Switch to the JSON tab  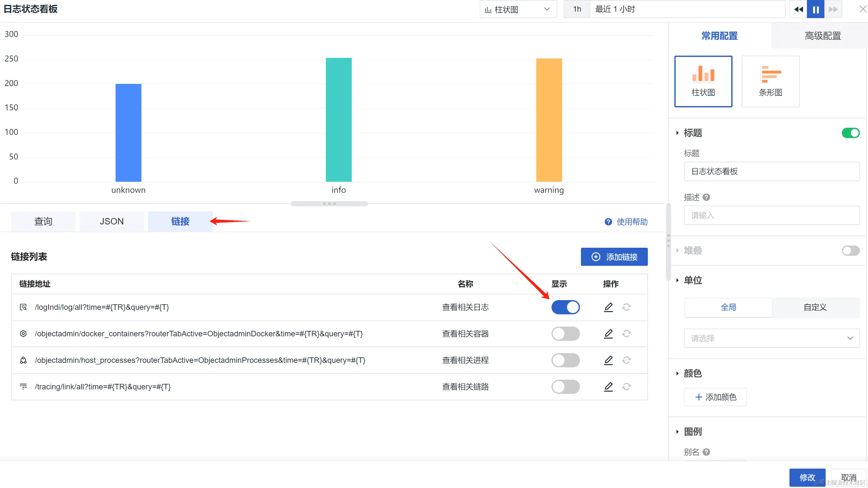point(112,222)
